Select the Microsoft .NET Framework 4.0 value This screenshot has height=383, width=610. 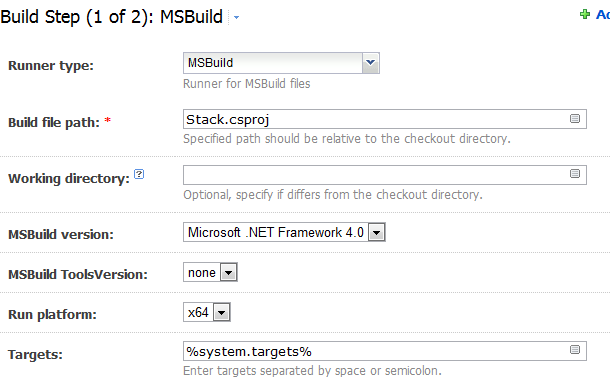click(276, 232)
